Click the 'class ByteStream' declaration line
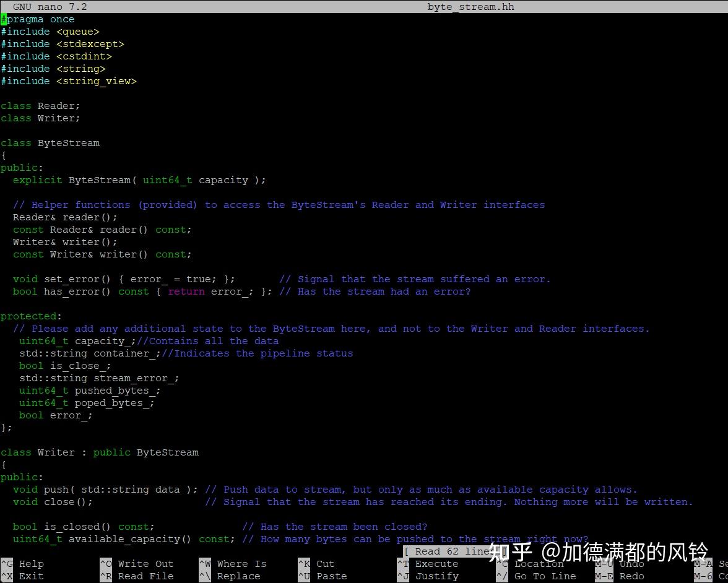 (50, 143)
